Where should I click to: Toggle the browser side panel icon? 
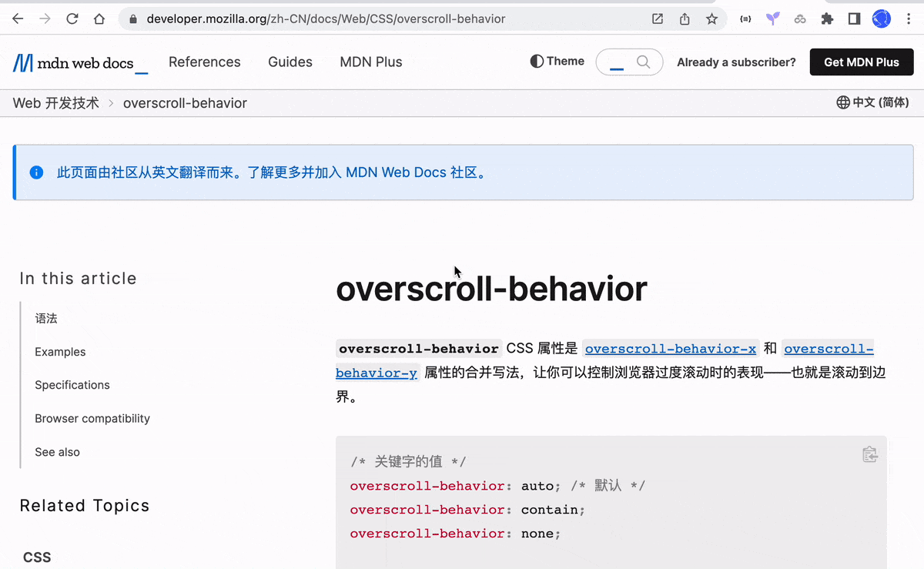point(854,18)
